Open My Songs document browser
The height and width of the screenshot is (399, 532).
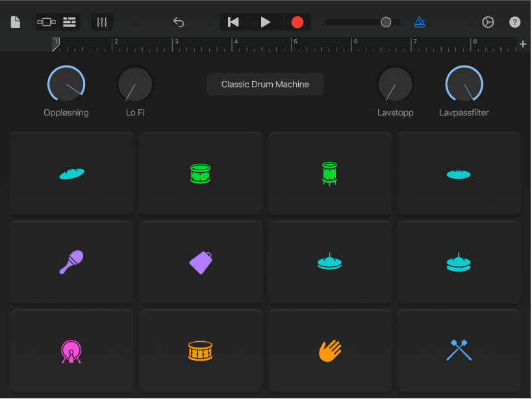click(16, 22)
